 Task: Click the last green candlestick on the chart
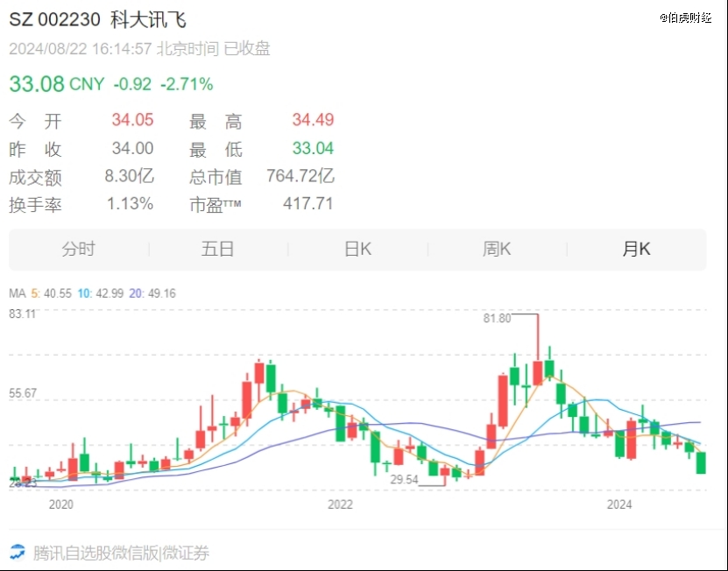pyautogui.click(x=701, y=462)
